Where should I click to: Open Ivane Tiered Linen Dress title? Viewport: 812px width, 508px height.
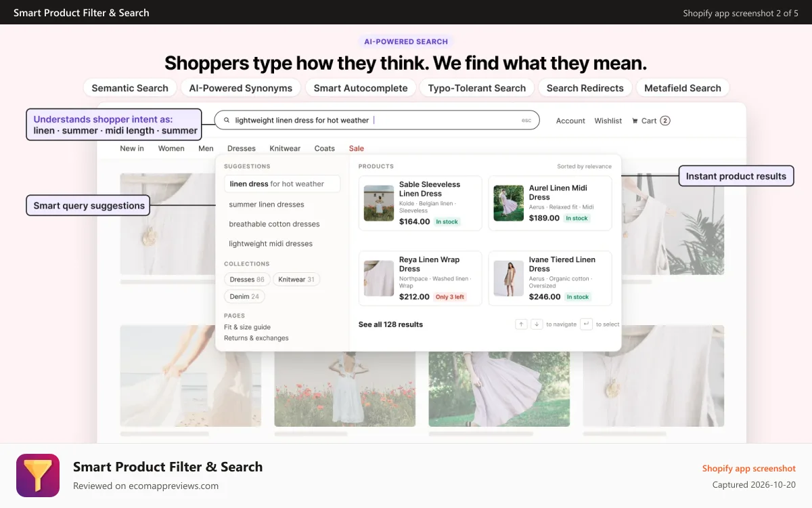562,264
